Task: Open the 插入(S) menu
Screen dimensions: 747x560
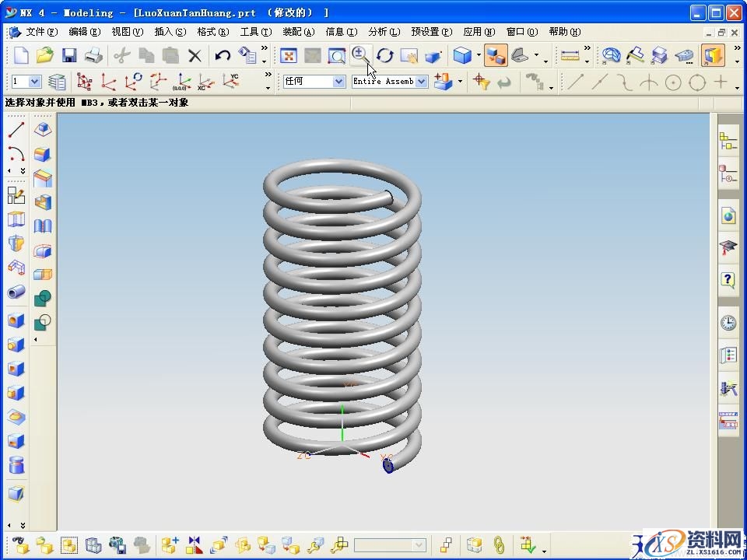Action: click(170, 32)
